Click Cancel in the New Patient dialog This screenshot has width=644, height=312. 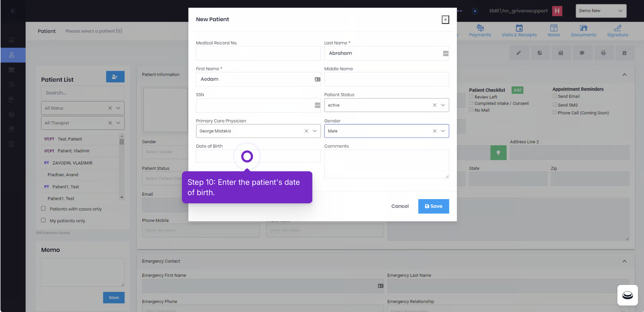pyautogui.click(x=400, y=206)
